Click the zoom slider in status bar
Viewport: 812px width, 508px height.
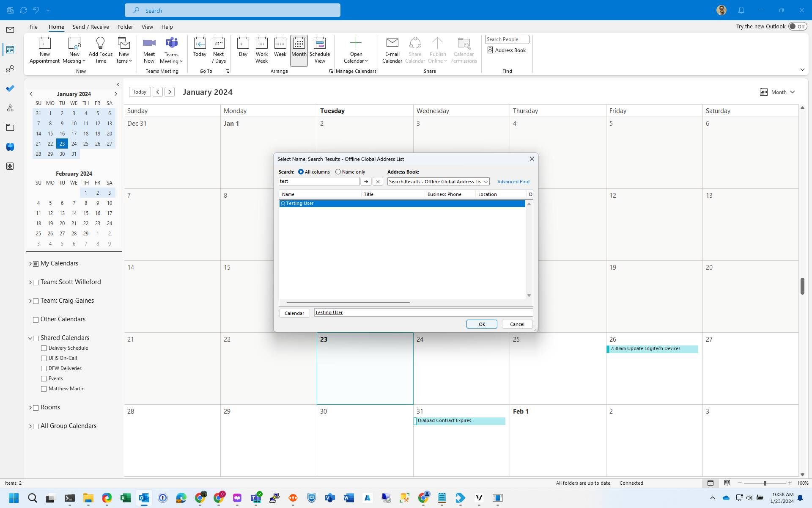(765, 483)
